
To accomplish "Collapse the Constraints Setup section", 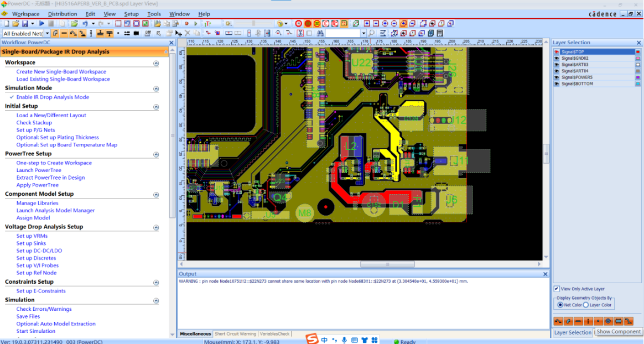I will (x=156, y=283).
